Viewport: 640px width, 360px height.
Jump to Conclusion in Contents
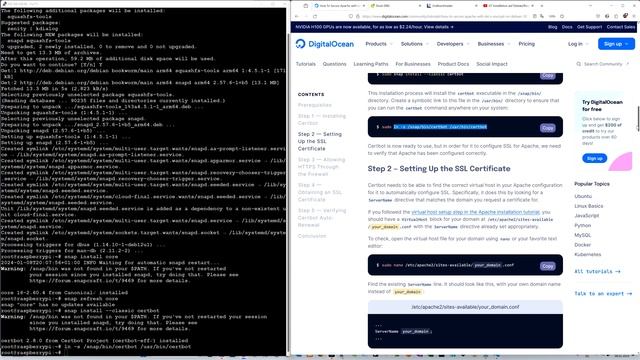pos(312,236)
